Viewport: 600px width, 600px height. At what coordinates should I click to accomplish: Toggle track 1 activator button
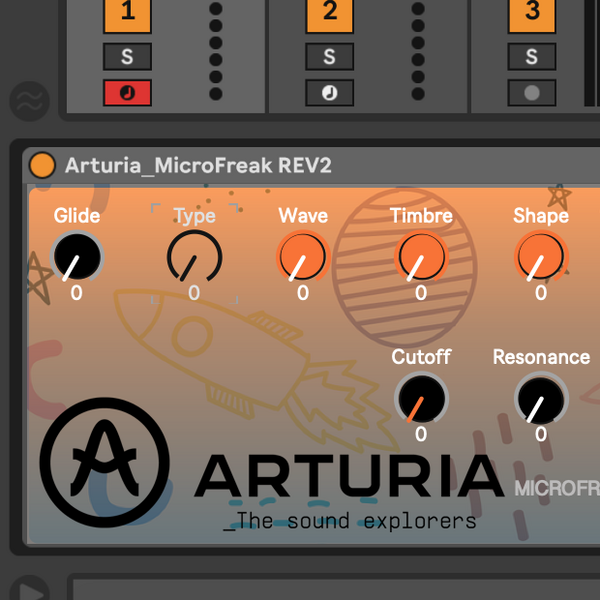pos(127,15)
